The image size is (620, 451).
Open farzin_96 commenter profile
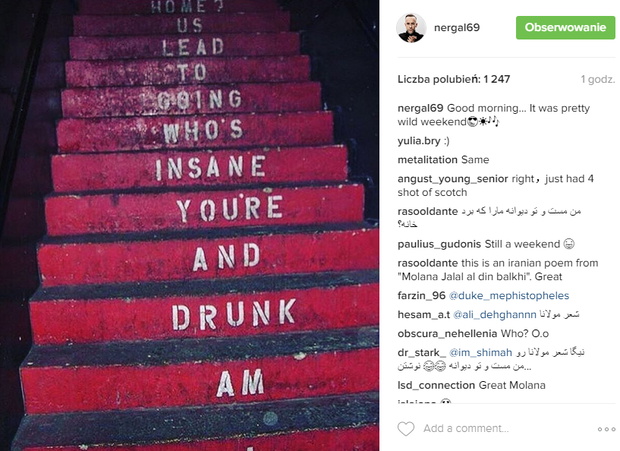(421, 296)
